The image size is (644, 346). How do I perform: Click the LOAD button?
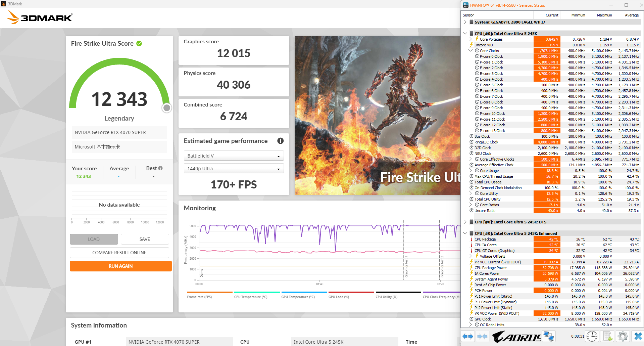tap(94, 239)
